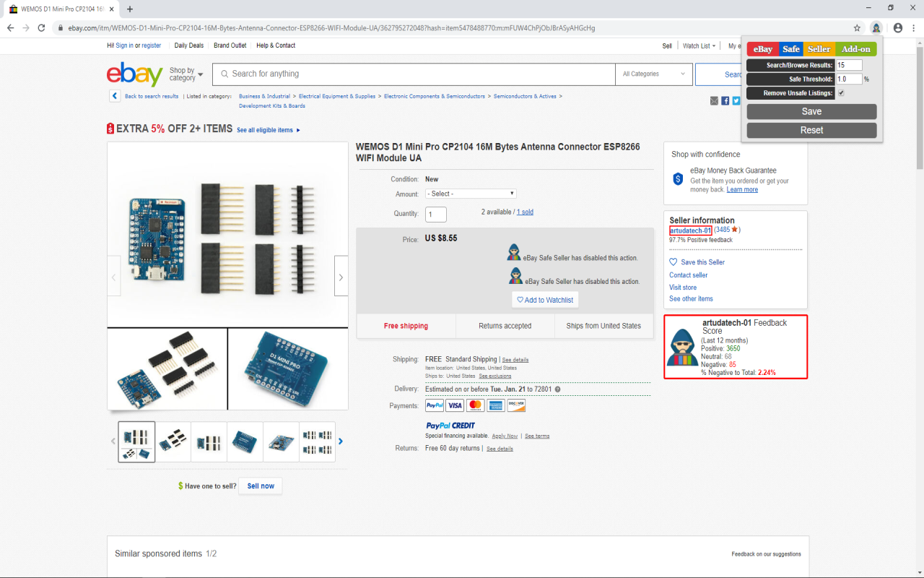
Task: Click Apply Now for PayPal Credit
Action: click(505, 436)
